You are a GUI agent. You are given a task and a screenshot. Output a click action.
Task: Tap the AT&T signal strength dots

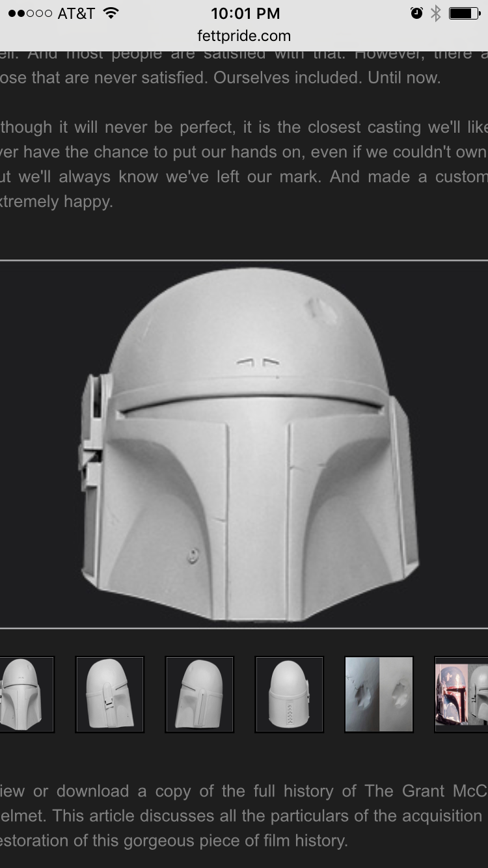click(30, 13)
